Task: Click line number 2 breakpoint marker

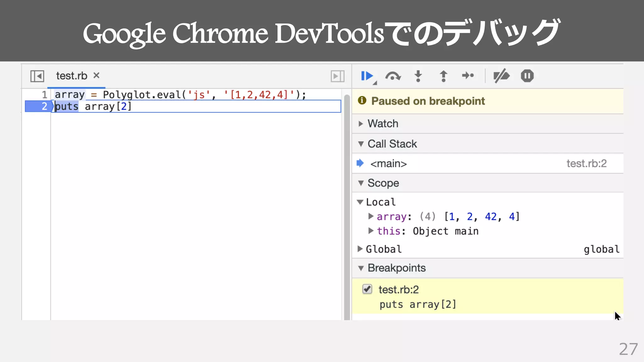Action: click(x=39, y=106)
